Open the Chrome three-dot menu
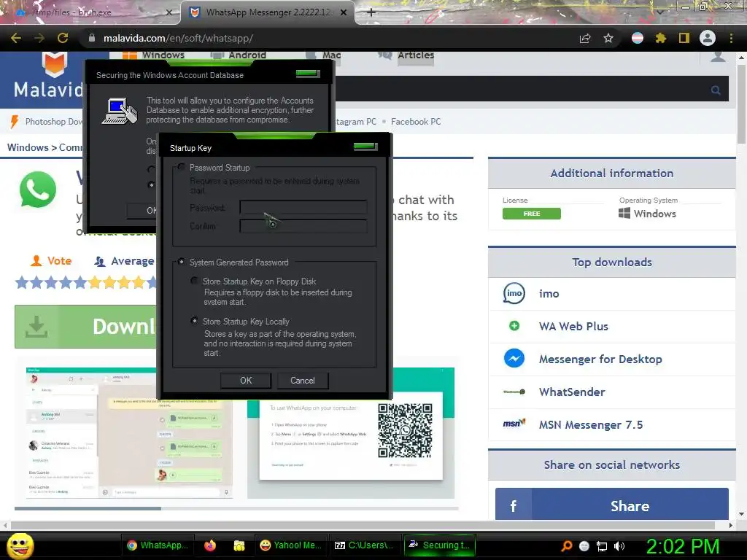The height and width of the screenshot is (560, 747). pyautogui.click(x=731, y=38)
